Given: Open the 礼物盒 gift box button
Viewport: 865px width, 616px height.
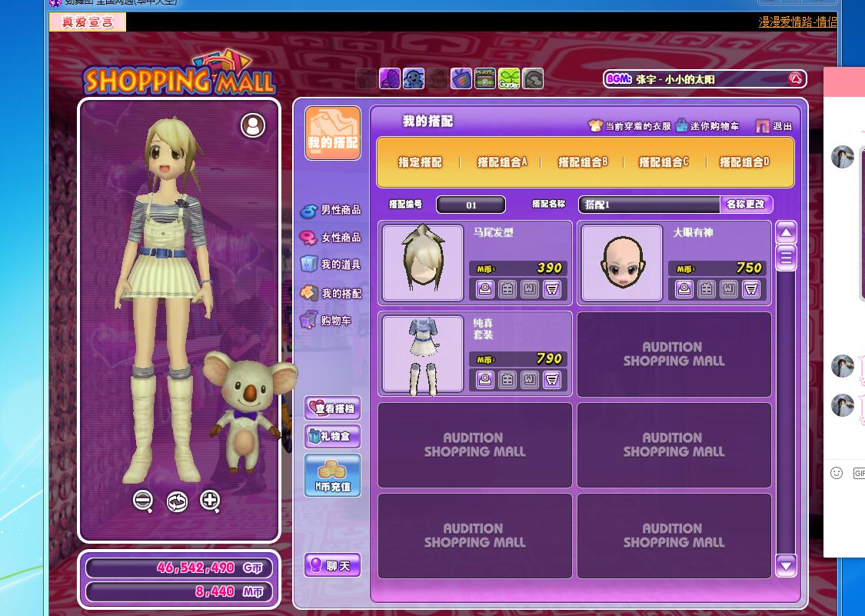Looking at the screenshot, I should click(333, 436).
